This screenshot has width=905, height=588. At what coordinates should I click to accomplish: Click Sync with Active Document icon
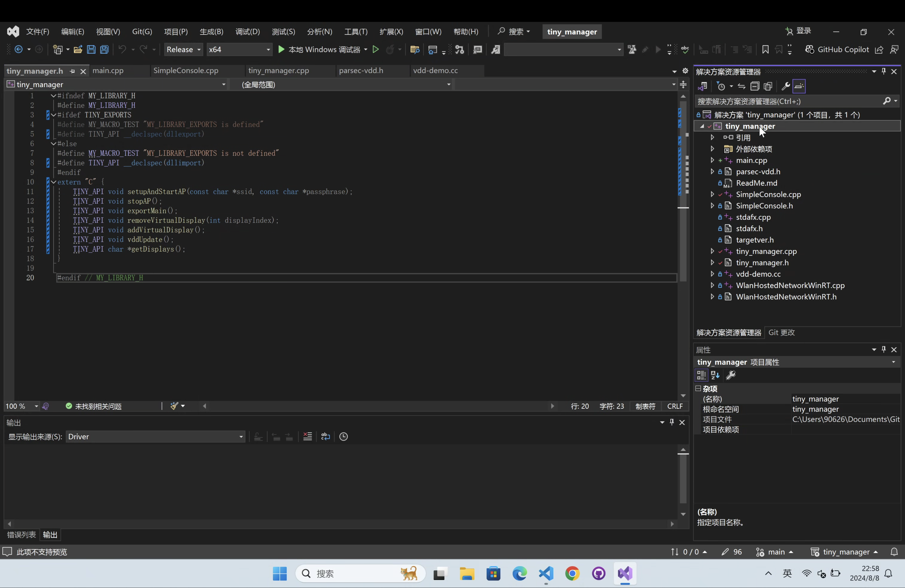point(742,86)
